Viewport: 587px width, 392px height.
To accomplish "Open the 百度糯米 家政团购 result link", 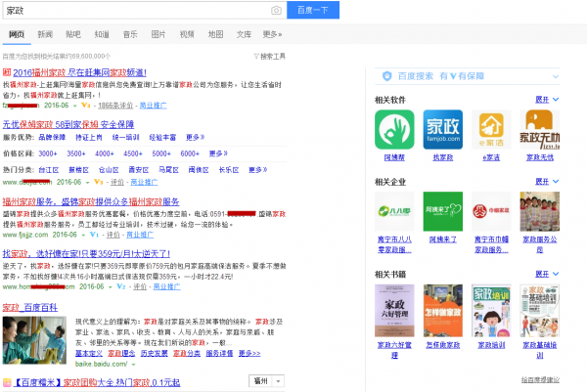I will [97, 382].
